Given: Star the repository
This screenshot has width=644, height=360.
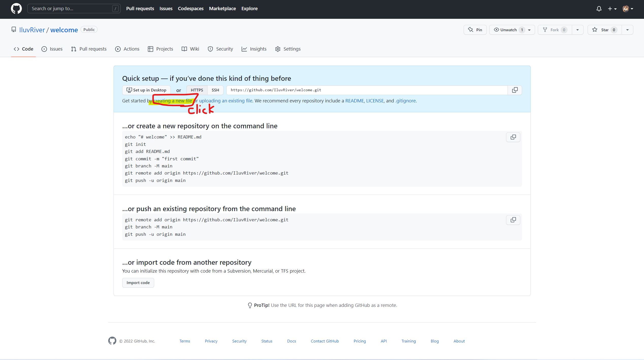Looking at the screenshot, I should point(605,30).
